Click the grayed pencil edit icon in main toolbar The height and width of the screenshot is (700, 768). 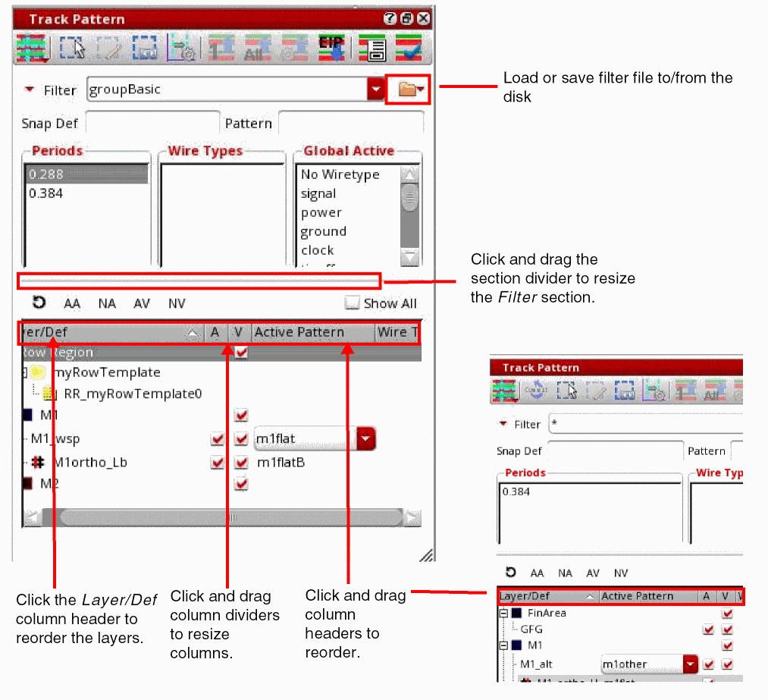108,49
